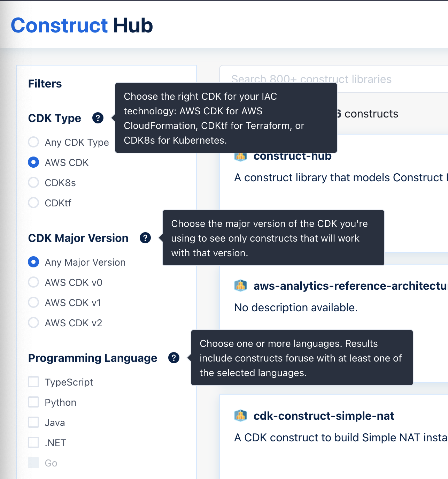Select the AWS CDK radio button

pyautogui.click(x=33, y=162)
